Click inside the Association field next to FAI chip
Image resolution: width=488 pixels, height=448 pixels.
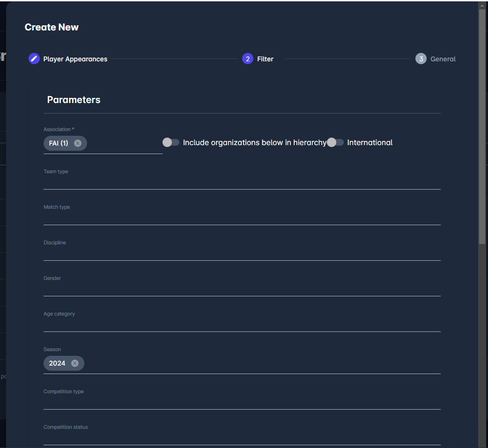[124, 143]
